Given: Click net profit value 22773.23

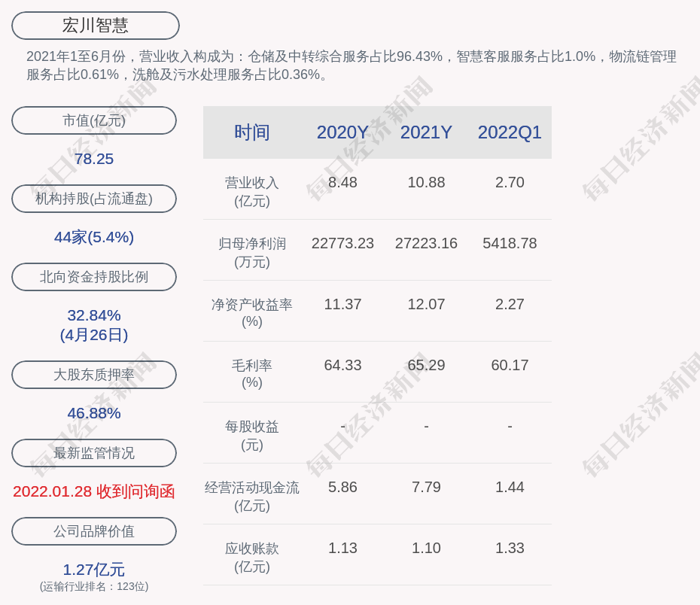Looking at the screenshot, I should click(x=342, y=243).
